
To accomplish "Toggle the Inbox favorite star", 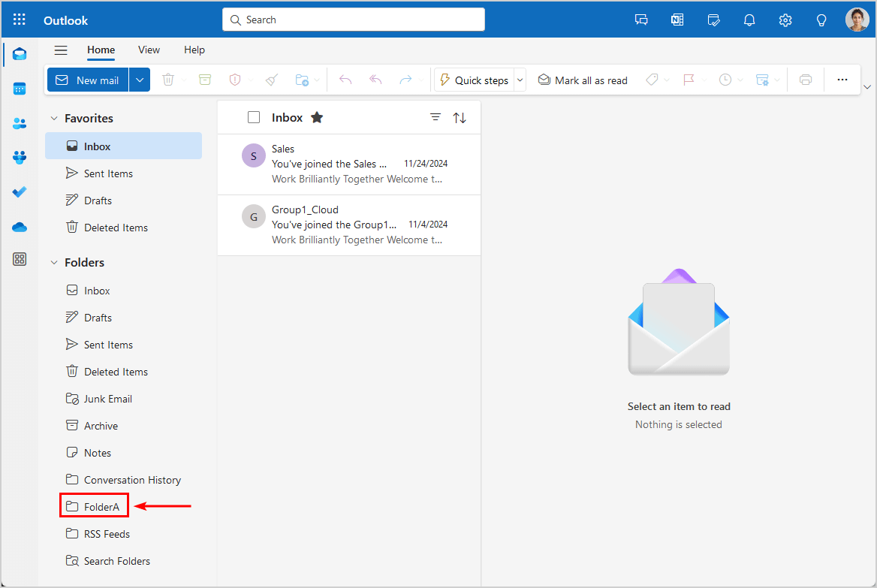I will (317, 117).
